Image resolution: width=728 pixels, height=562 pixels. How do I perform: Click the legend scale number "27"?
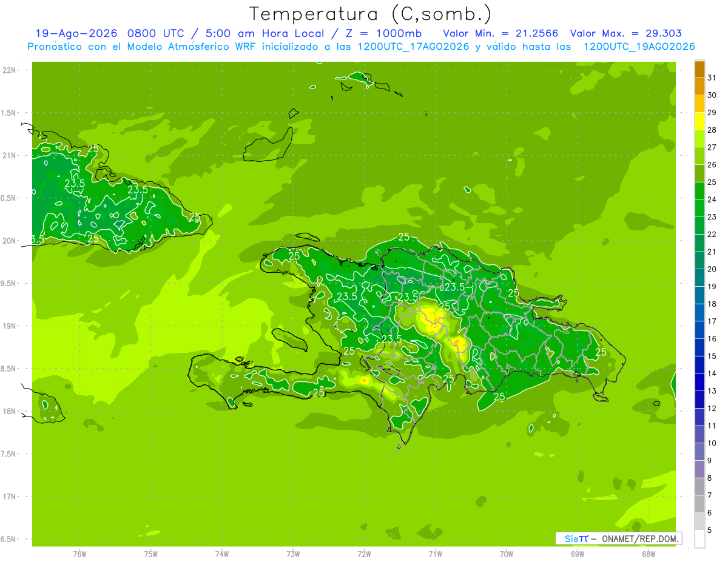pos(712,147)
